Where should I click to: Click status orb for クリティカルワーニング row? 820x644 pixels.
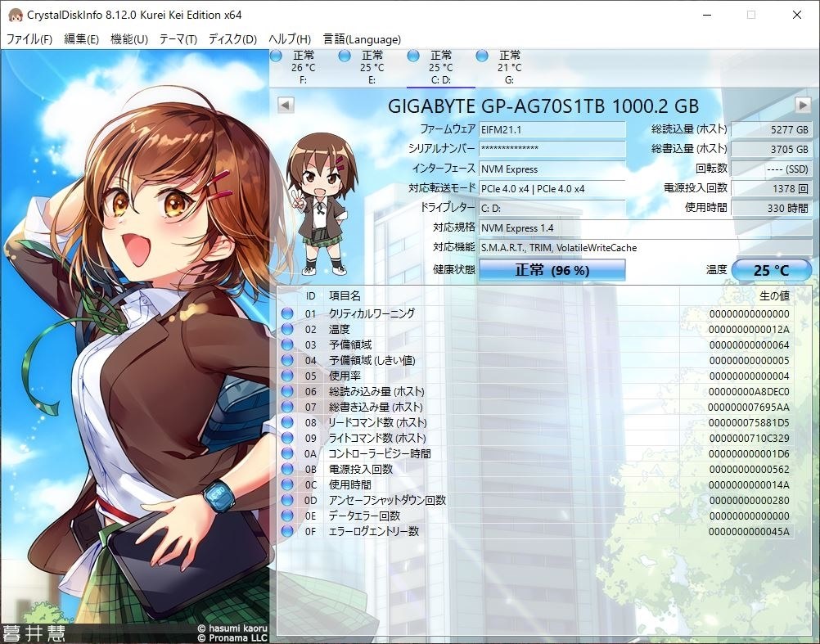(x=287, y=313)
